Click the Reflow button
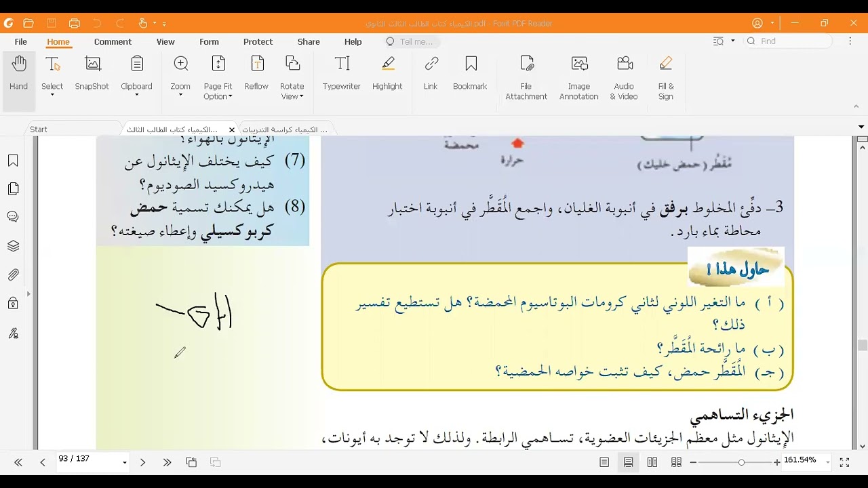 pyautogui.click(x=256, y=73)
